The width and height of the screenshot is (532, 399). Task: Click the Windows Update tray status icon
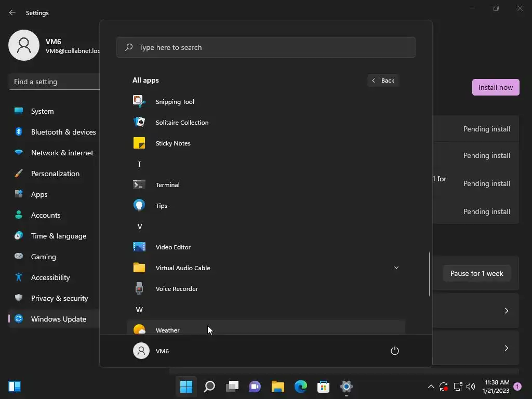(x=444, y=387)
